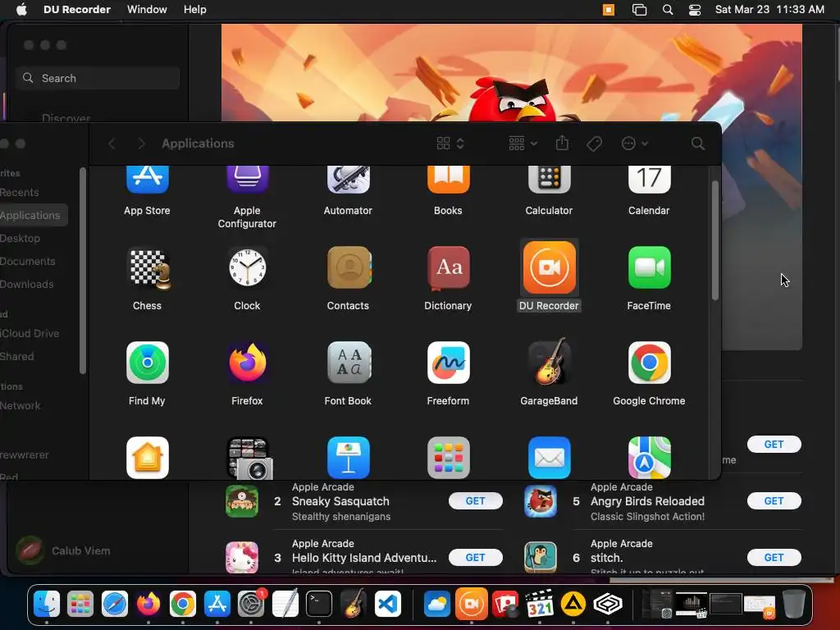Go forward in Finder navigation
The height and width of the screenshot is (630, 840).
141,144
